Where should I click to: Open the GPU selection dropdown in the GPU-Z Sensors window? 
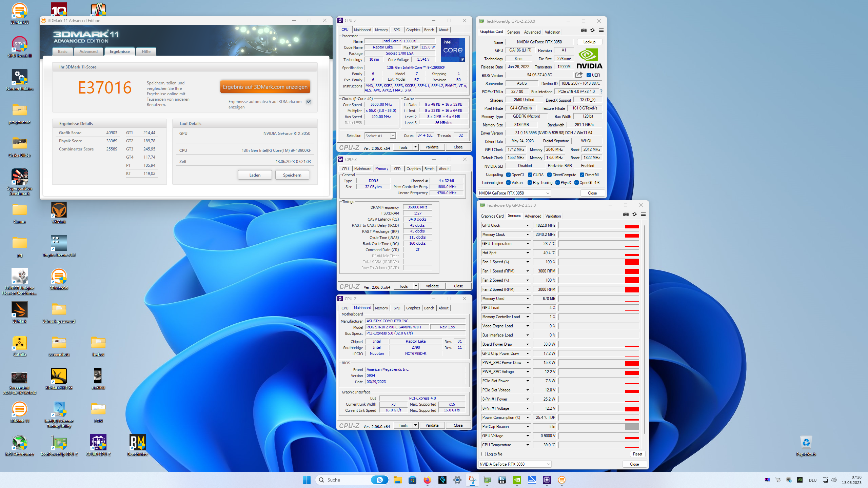point(515,464)
